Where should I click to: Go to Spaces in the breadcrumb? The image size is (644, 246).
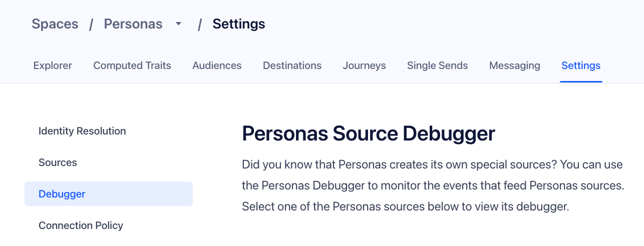55,24
